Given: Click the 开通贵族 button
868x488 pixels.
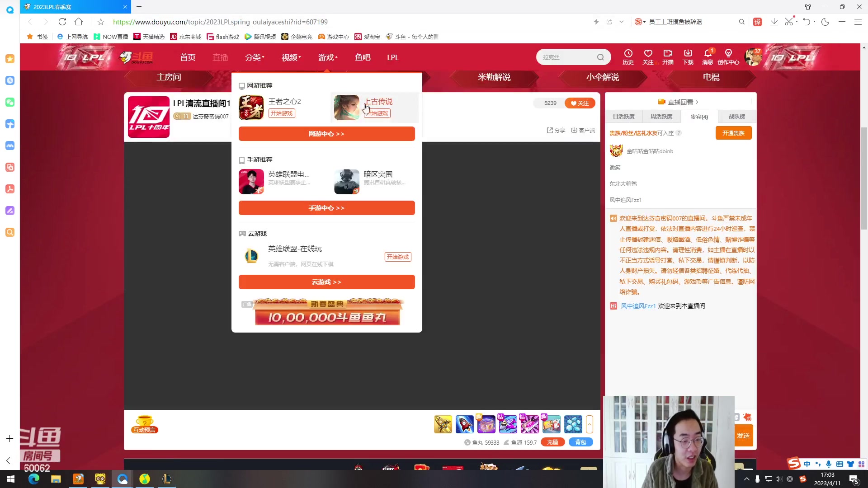Looking at the screenshot, I should 733,133.
